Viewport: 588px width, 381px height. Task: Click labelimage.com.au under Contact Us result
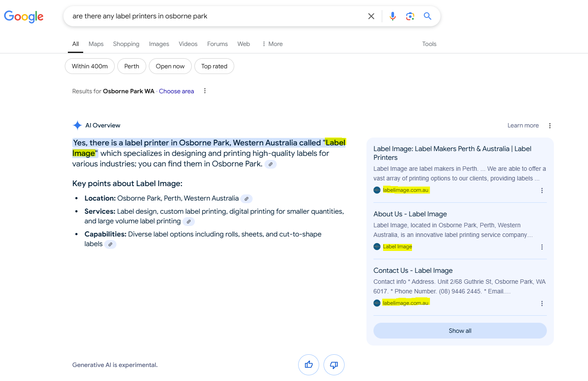point(406,303)
